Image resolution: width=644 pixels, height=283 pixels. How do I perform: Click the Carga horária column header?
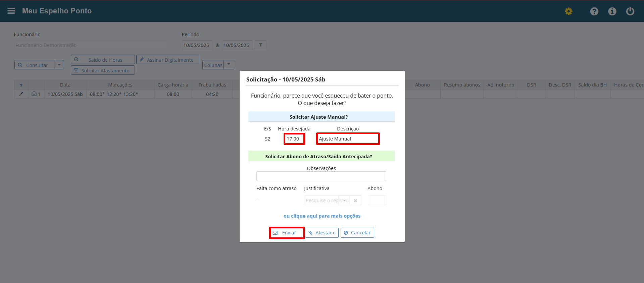[x=173, y=85]
